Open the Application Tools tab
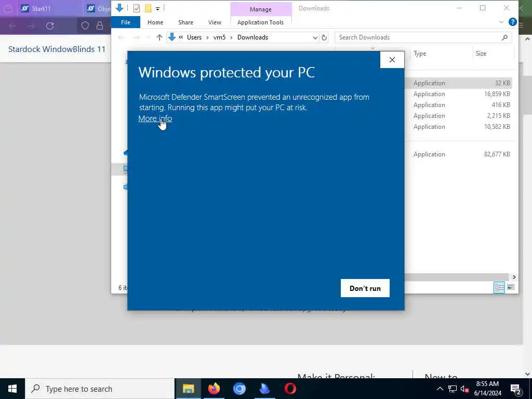Viewport: 532px width, 399px height. click(x=260, y=22)
